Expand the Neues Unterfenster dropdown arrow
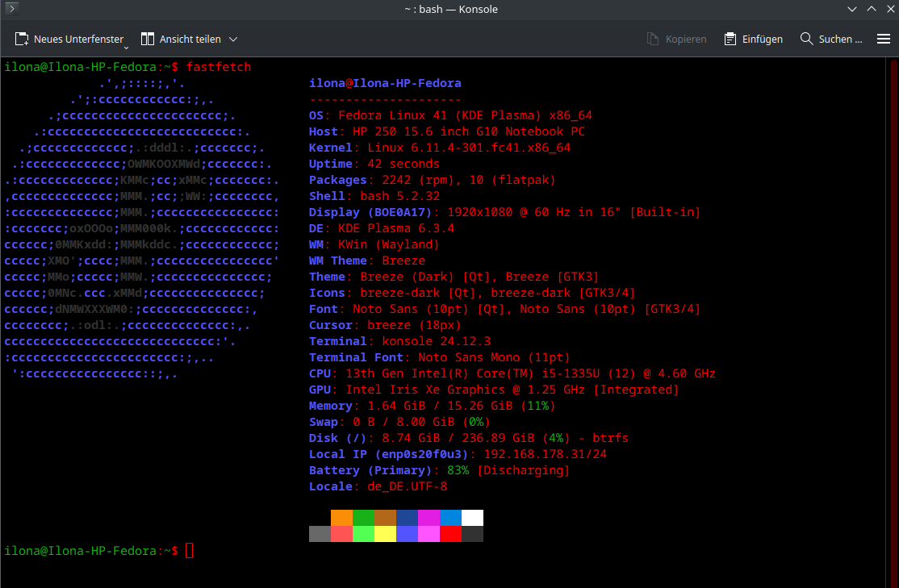The image size is (899, 588). pyautogui.click(x=126, y=48)
